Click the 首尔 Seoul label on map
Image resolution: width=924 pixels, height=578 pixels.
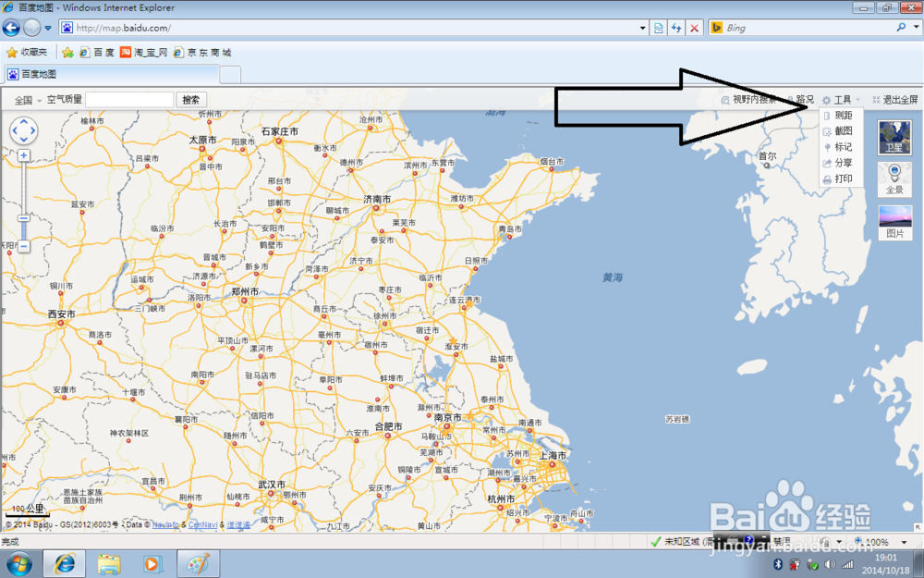pyautogui.click(x=767, y=156)
